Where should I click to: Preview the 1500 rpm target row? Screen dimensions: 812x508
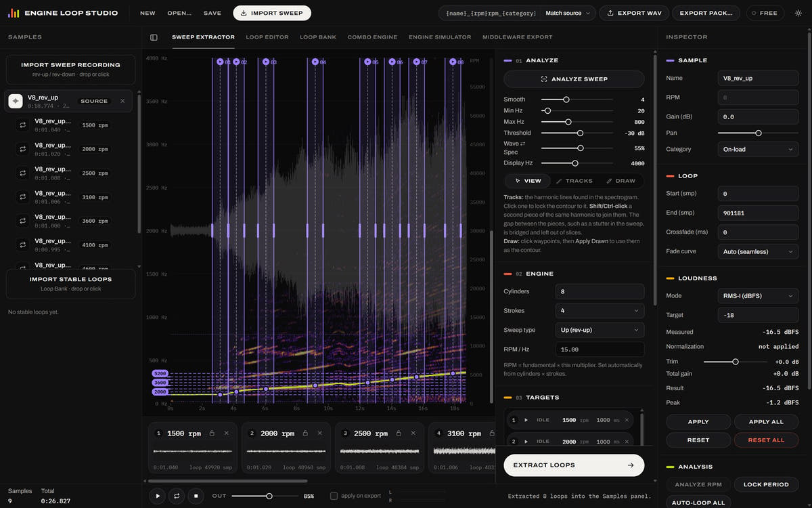point(526,420)
